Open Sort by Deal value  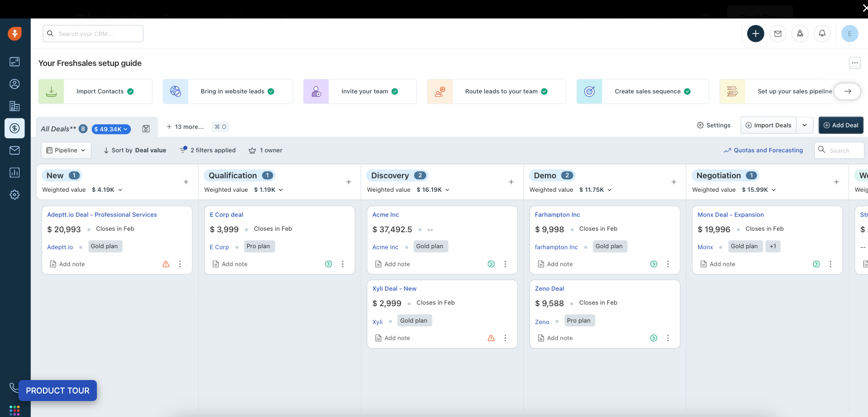[135, 150]
